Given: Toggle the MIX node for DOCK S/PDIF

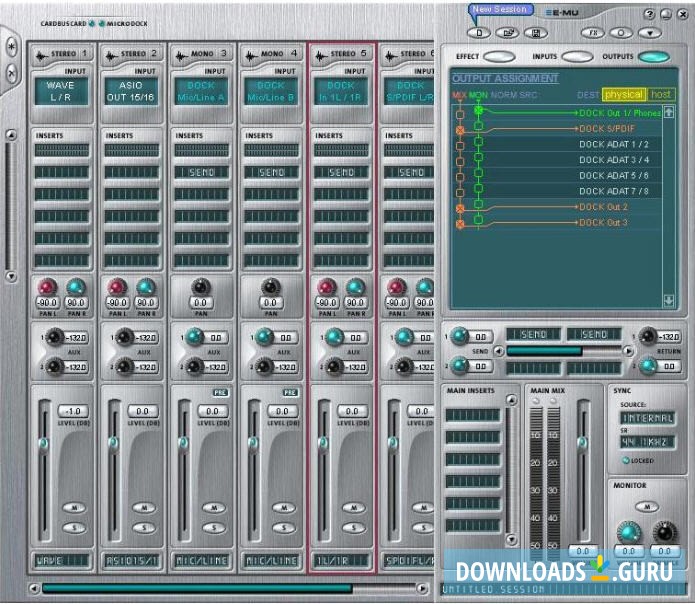Looking at the screenshot, I should point(460,130).
